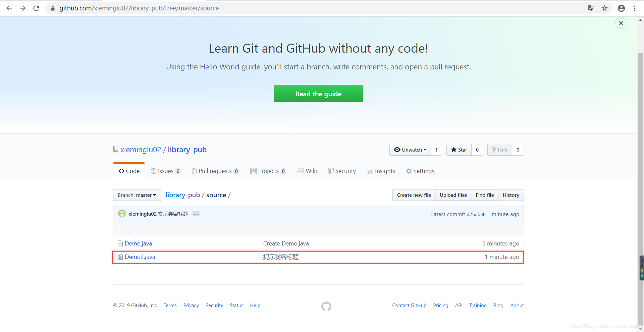Click the Read the guide button

tap(318, 94)
